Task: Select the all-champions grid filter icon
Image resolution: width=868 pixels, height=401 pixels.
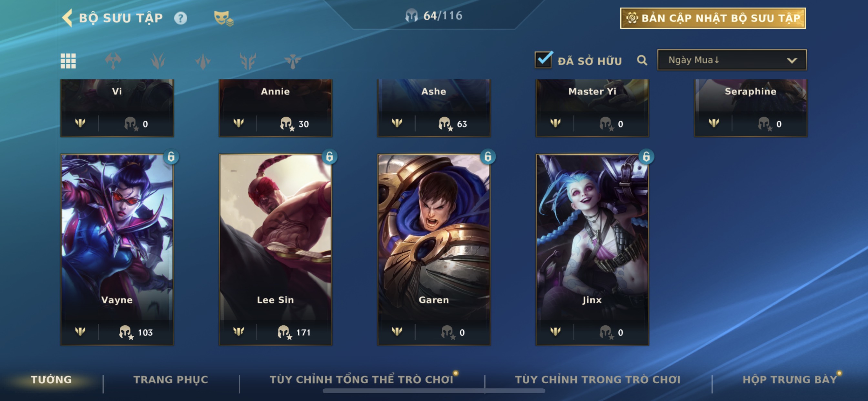Action: [x=68, y=61]
